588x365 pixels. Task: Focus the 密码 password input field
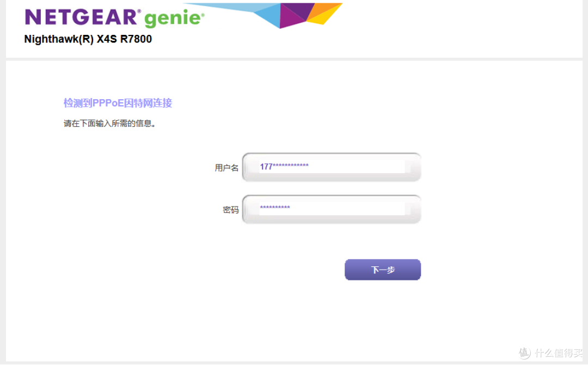click(x=332, y=209)
